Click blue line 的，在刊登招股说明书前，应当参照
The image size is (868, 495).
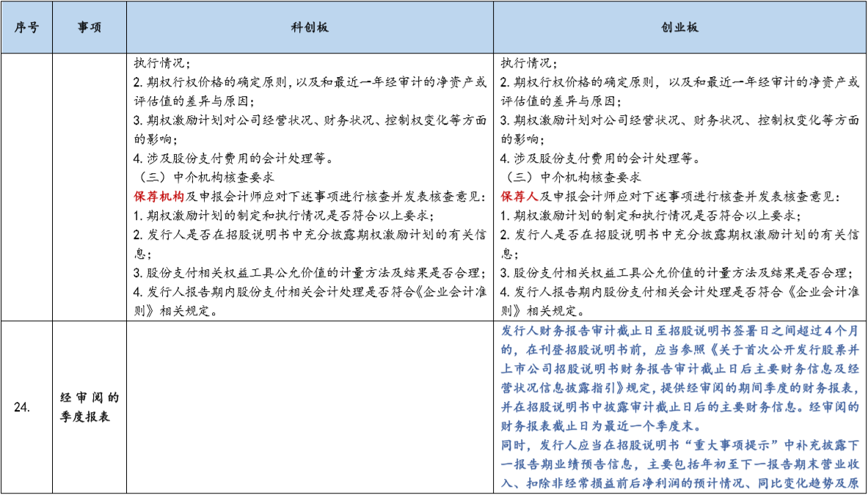679,350
